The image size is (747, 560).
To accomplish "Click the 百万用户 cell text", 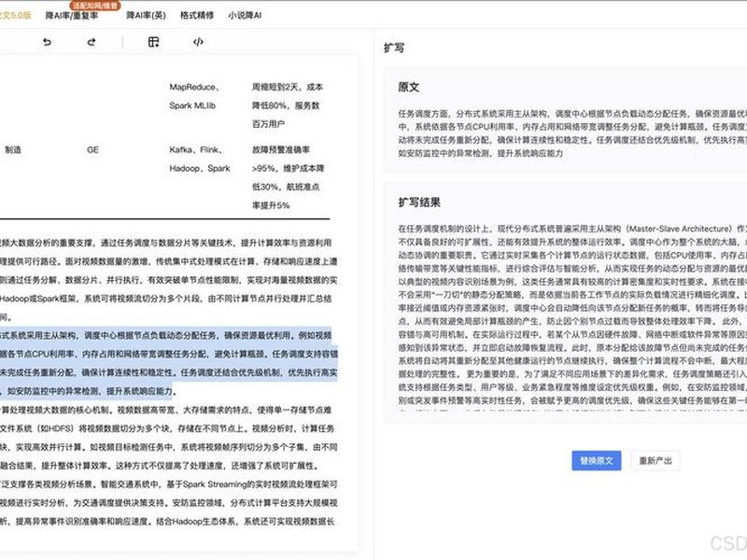I will 268,124.
